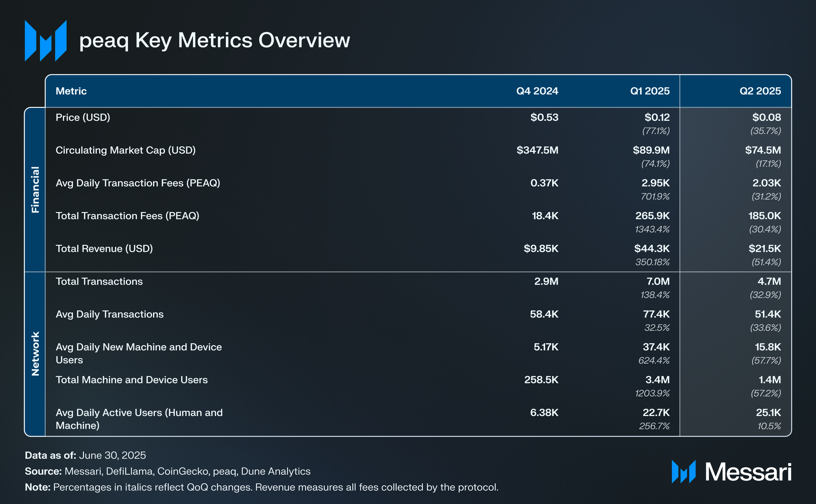Click the Messari logo at bottom right
This screenshot has width=816, height=504.
[731, 472]
